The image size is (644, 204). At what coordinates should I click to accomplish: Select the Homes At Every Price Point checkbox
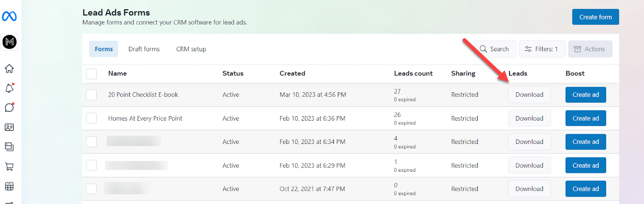(x=91, y=118)
